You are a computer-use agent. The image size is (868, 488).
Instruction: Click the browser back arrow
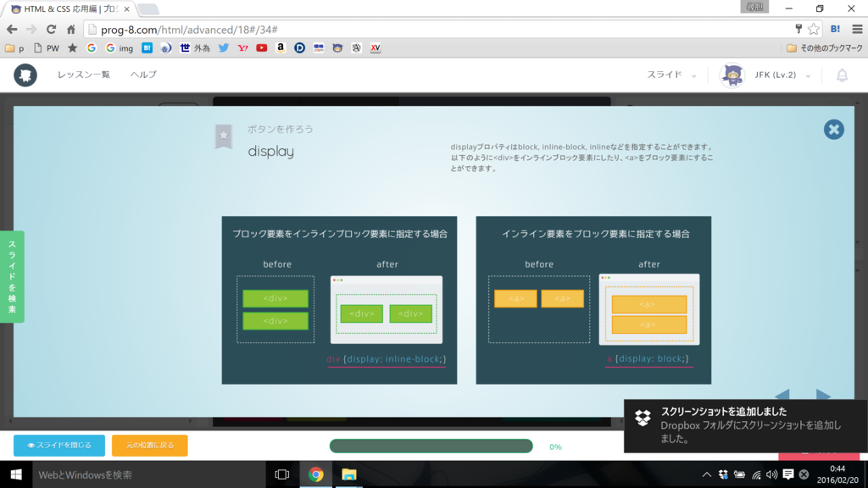[x=12, y=30]
